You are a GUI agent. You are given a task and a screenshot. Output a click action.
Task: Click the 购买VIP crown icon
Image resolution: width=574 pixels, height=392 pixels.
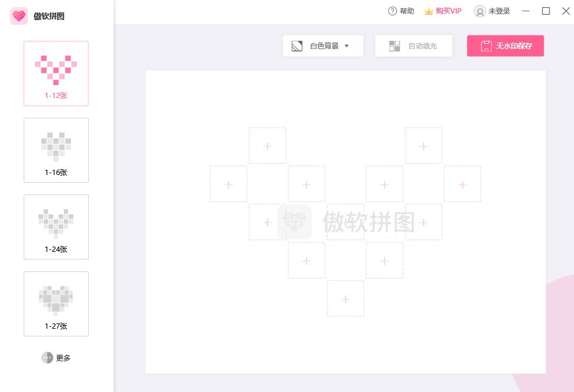[429, 11]
